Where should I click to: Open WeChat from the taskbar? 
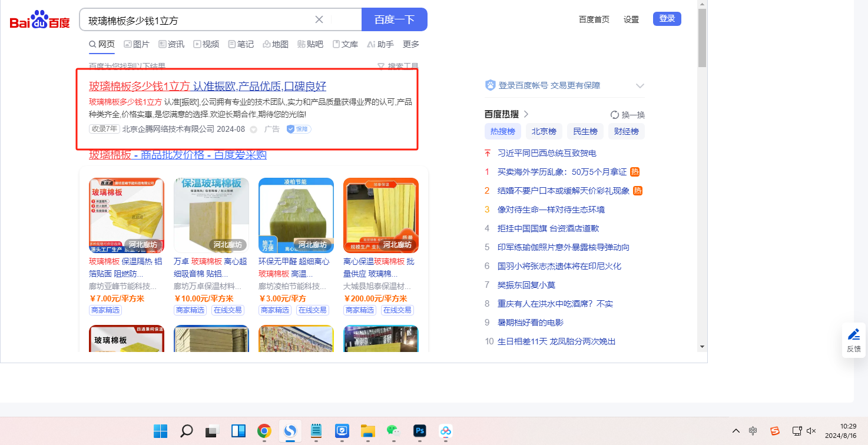click(393, 431)
